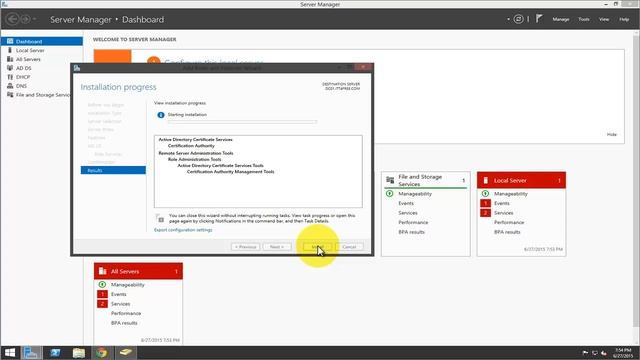Click the Cancel button in wizard
The width and height of the screenshot is (640, 360).
pos(349,247)
